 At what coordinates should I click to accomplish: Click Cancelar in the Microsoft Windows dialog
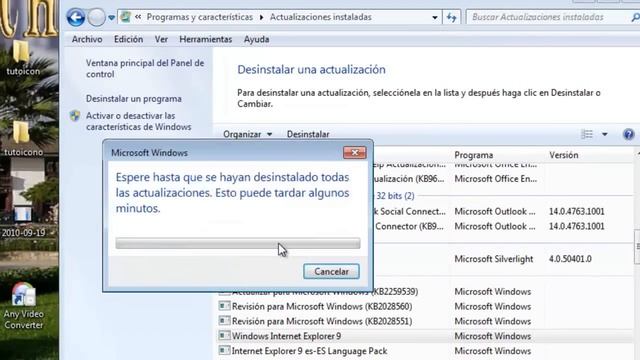(x=331, y=271)
